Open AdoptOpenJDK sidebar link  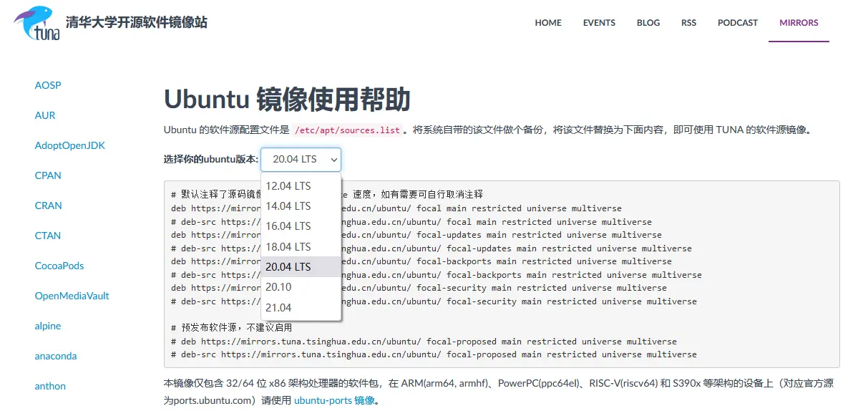(x=70, y=145)
